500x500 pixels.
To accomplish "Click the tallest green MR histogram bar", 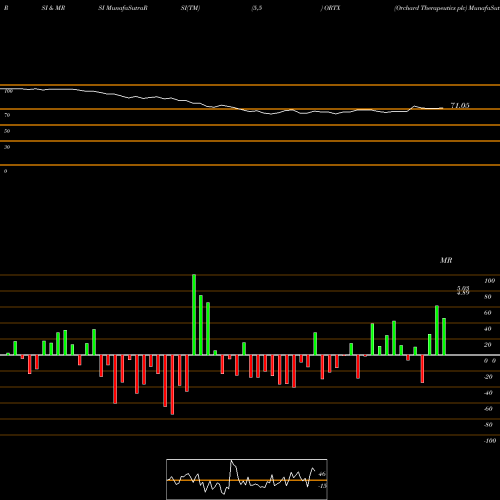I will click(194, 315).
